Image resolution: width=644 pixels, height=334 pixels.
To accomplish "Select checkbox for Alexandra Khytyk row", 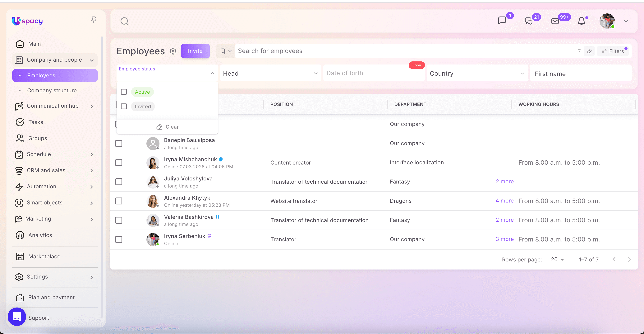I will [119, 201].
